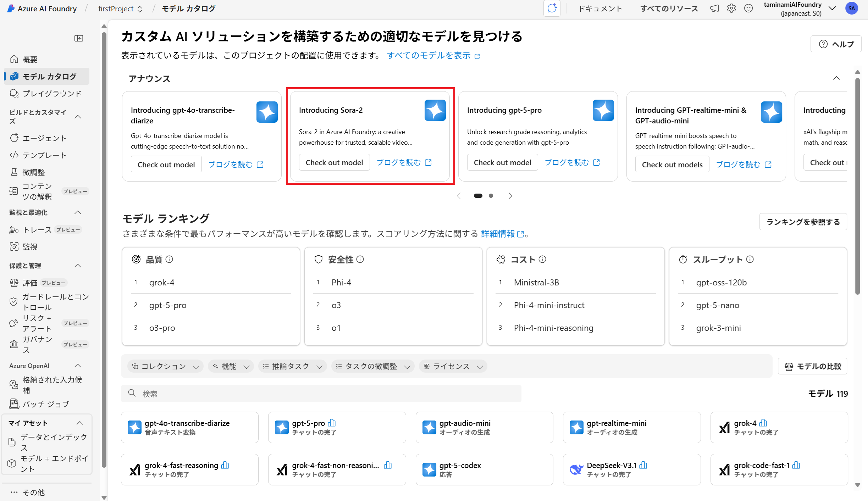Screen dimensions: 868x501
Task: Click info icon beside 品質 heading
Action: coord(170,259)
